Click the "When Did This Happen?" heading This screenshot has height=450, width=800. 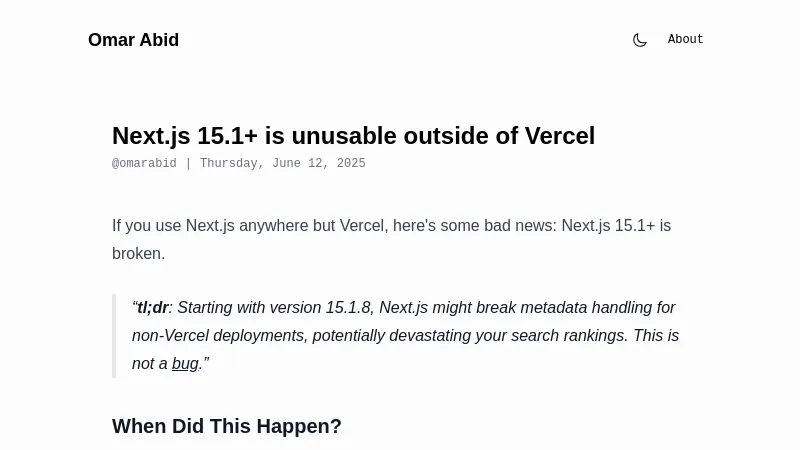[227, 426]
